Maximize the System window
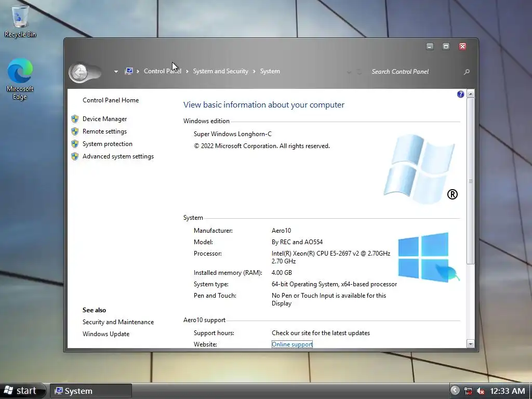 [446, 46]
